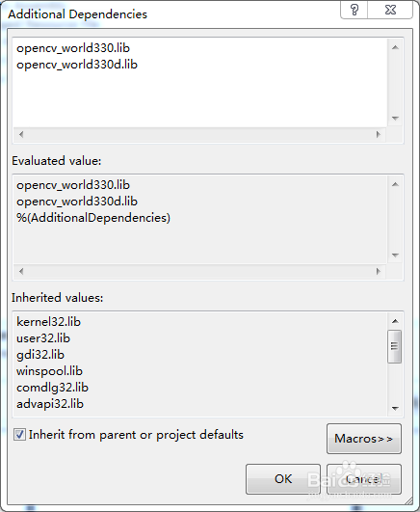Image resolution: width=420 pixels, height=512 pixels.
Task: Click scroll down arrow in Inherited values list
Action: coord(395,408)
